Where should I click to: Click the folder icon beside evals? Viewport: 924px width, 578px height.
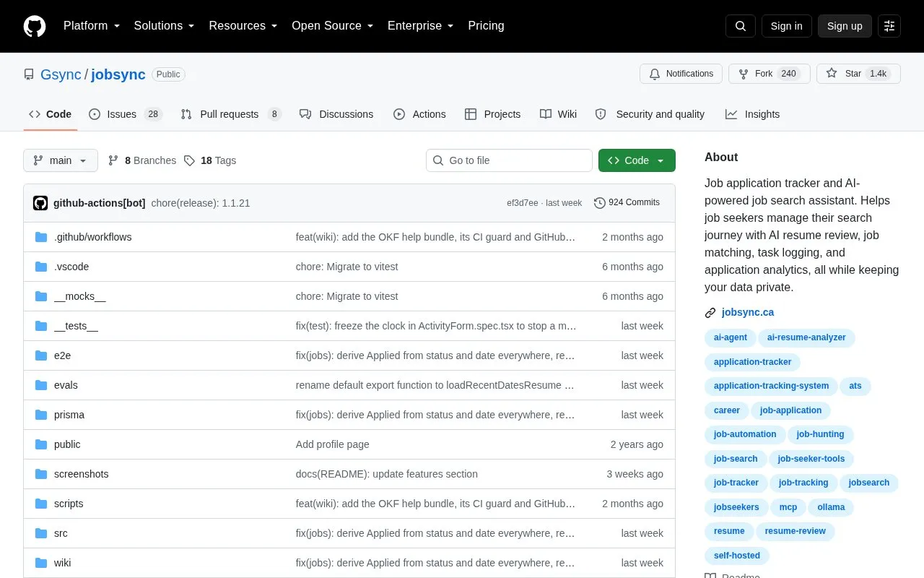[41, 385]
